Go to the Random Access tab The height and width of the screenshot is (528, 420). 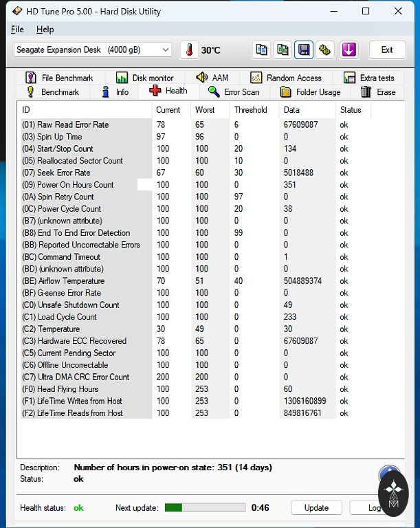286,78
